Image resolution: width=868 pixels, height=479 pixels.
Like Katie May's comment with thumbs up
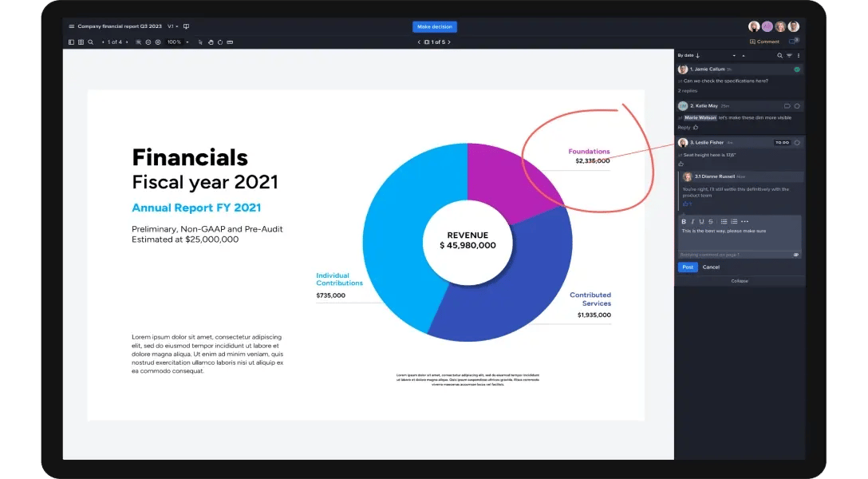[696, 127]
